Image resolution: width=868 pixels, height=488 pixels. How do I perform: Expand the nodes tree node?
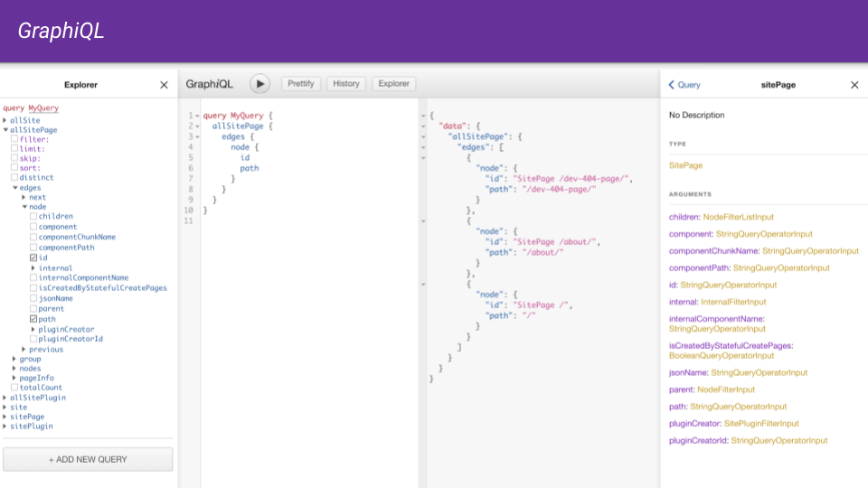(14, 368)
